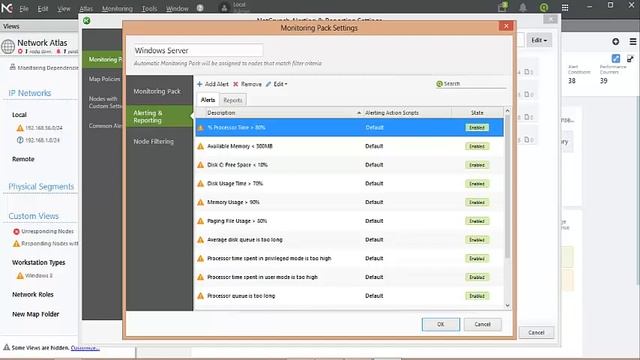Image resolution: width=640 pixels, height=360 pixels.
Task: Click the warning icon of Average disk queue alert
Action: click(200, 240)
